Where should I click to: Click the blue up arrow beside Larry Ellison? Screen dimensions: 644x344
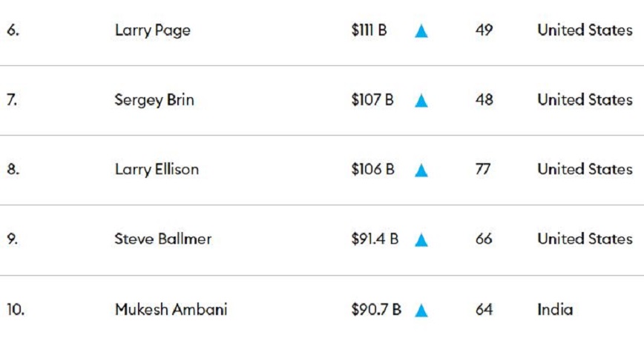[x=421, y=171]
